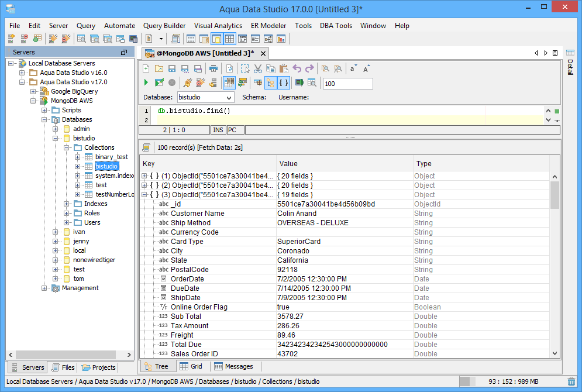Viewport: 582px width, 392px height.
Task: Expand the Management node
Action: (x=44, y=288)
